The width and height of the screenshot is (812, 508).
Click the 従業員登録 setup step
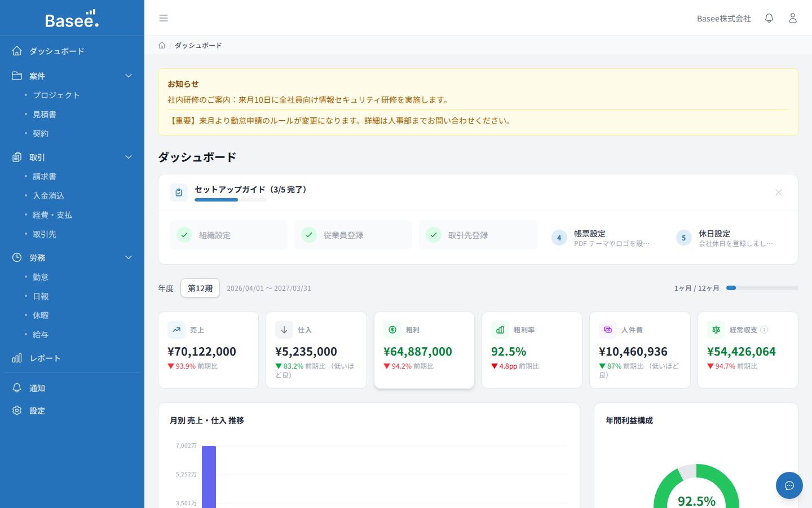(x=353, y=235)
